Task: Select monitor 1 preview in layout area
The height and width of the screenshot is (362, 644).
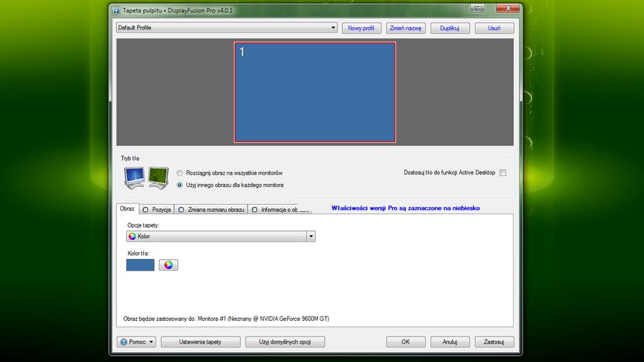Action: click(x=315, y=92)
